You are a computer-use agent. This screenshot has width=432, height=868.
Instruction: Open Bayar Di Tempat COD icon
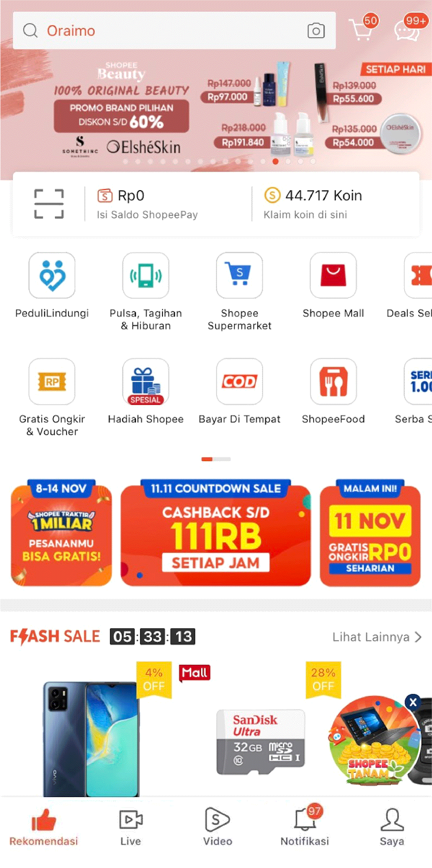[239, 381]
